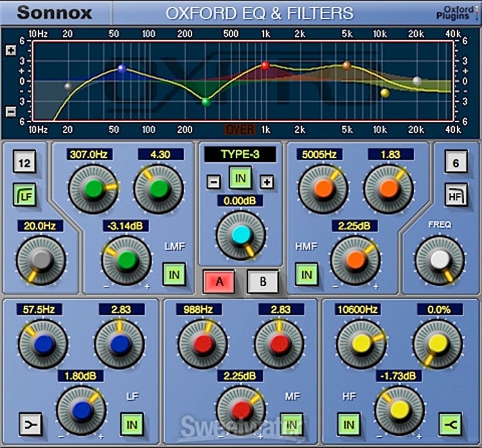Select preset A
Viewport: 482px width, 448px height.
coord(219,282)
